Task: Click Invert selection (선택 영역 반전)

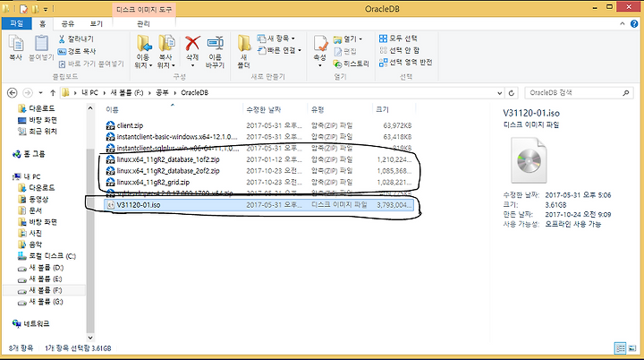Action: coord(406,62)
